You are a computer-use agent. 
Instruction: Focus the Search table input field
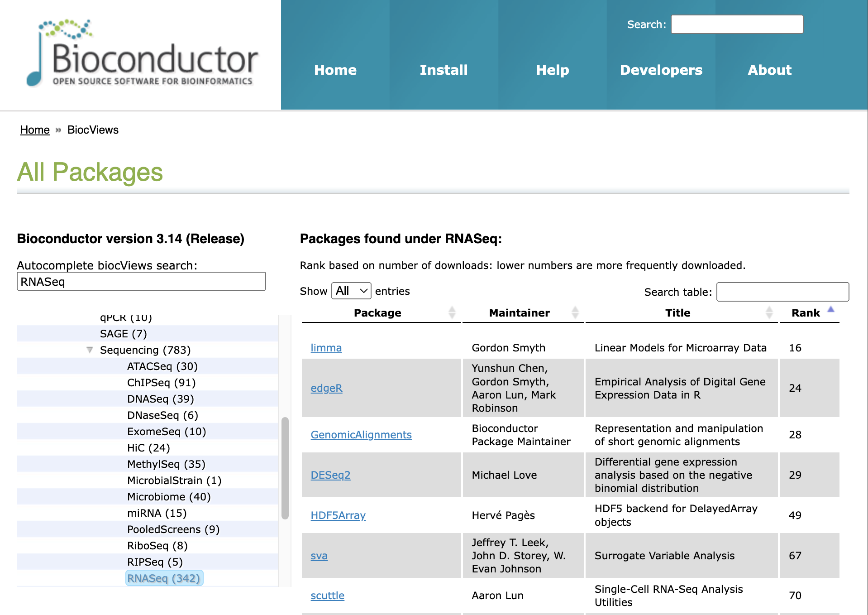[782, 292]
